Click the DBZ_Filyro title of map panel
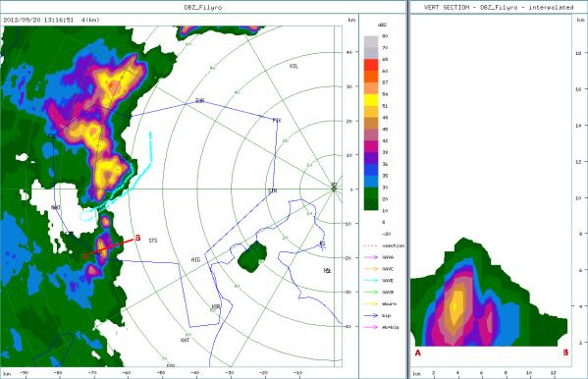 click(x=203, y=7)
